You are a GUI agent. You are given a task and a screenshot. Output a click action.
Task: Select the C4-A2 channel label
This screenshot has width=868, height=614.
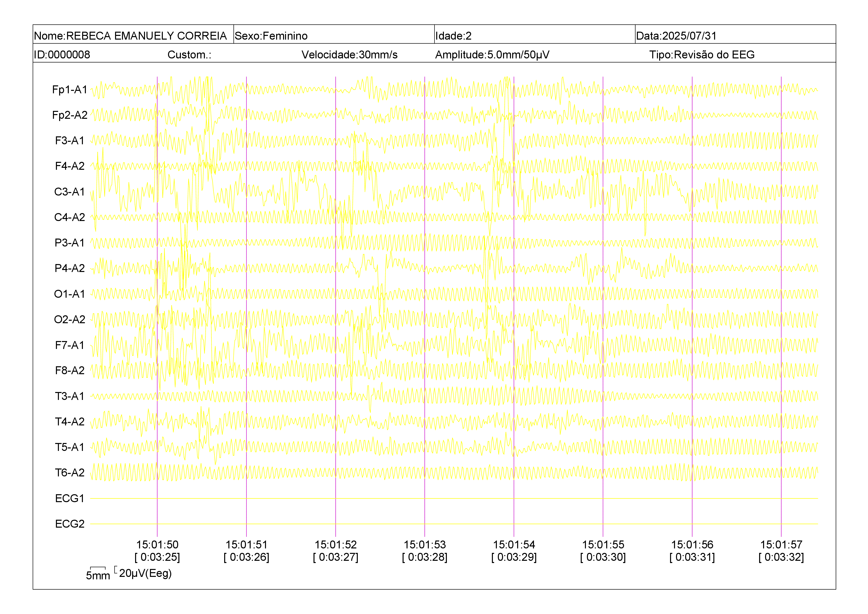pos(70,217)
